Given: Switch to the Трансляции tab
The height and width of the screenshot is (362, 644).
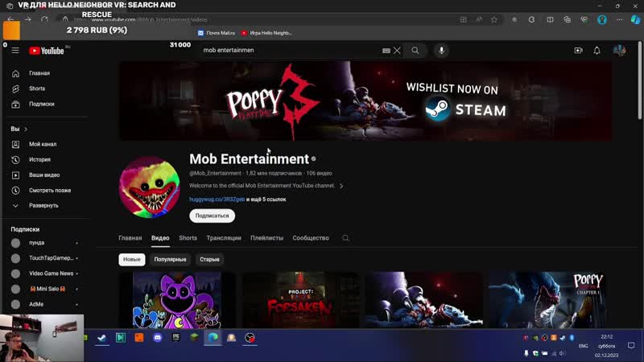Looking at the screenshot, I should (x=224, y=237).
